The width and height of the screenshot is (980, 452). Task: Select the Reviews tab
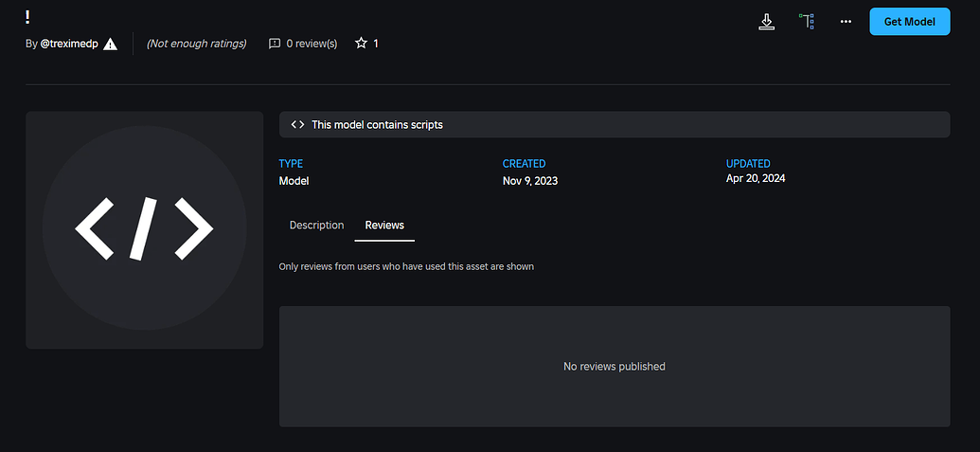click(x=384, y=226)
